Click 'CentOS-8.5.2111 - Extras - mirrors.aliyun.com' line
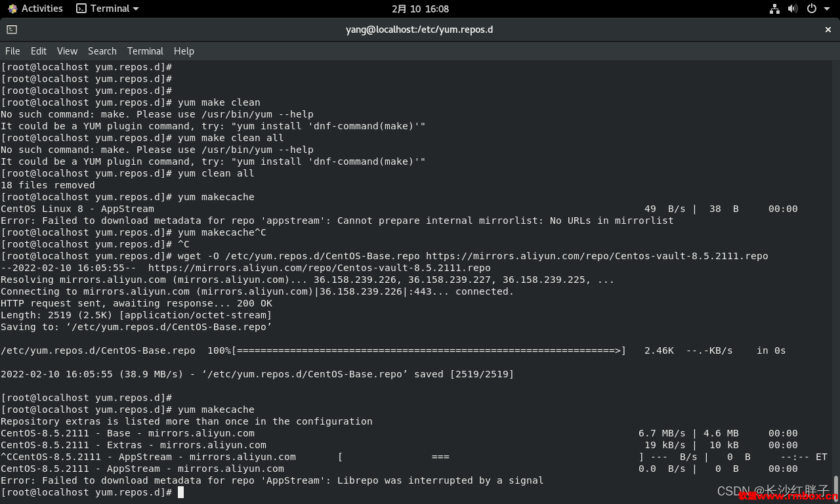This screenshot has height=504, width=840. coord(399,445)
